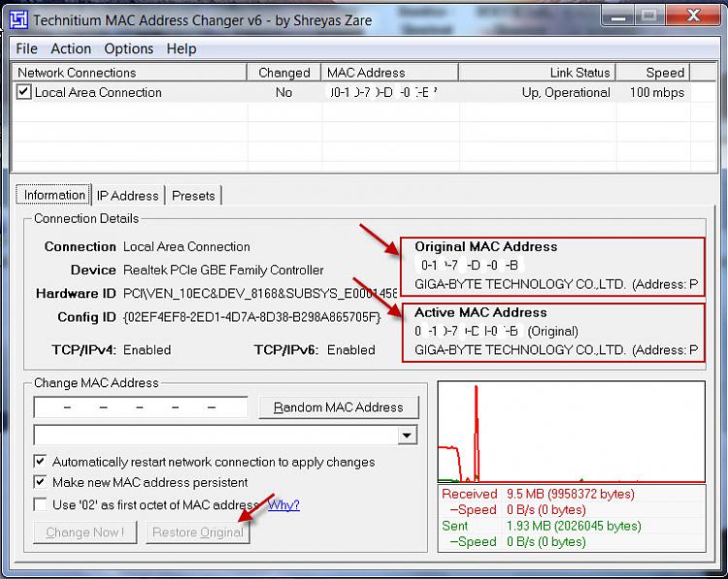Click the Change Now ! button

(85, 532)
